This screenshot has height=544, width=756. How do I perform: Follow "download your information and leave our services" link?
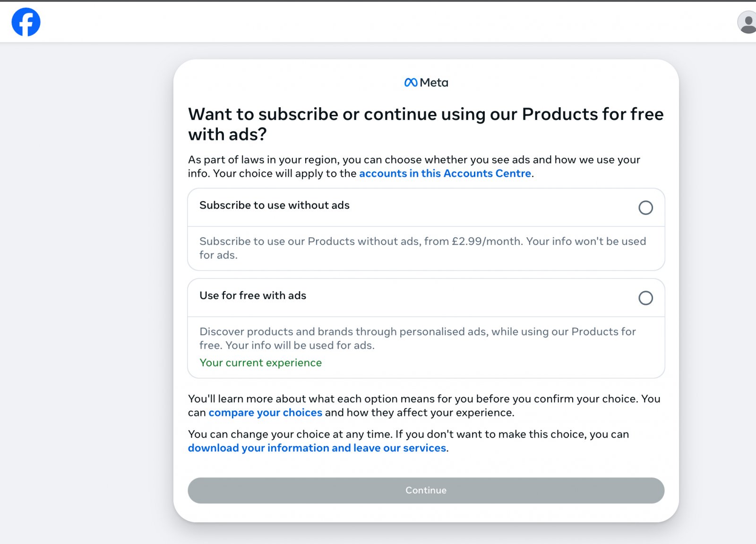pos(317,448)
